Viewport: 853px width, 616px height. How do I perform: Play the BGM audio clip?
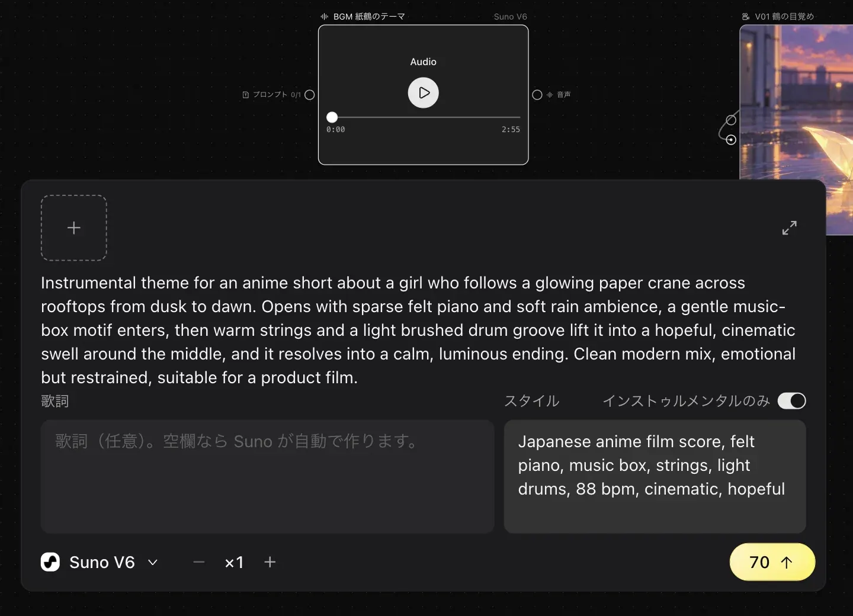pos(424,92)
